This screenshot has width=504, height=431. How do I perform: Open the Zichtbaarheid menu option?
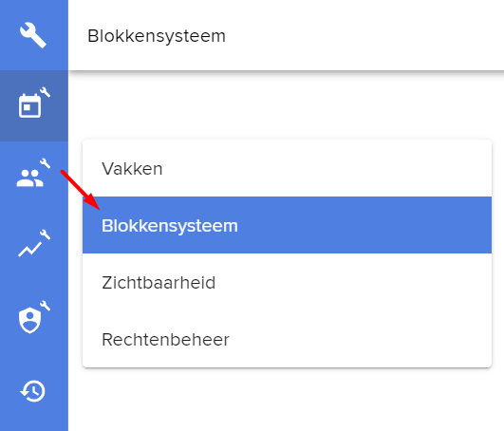[x=287, y=282]
